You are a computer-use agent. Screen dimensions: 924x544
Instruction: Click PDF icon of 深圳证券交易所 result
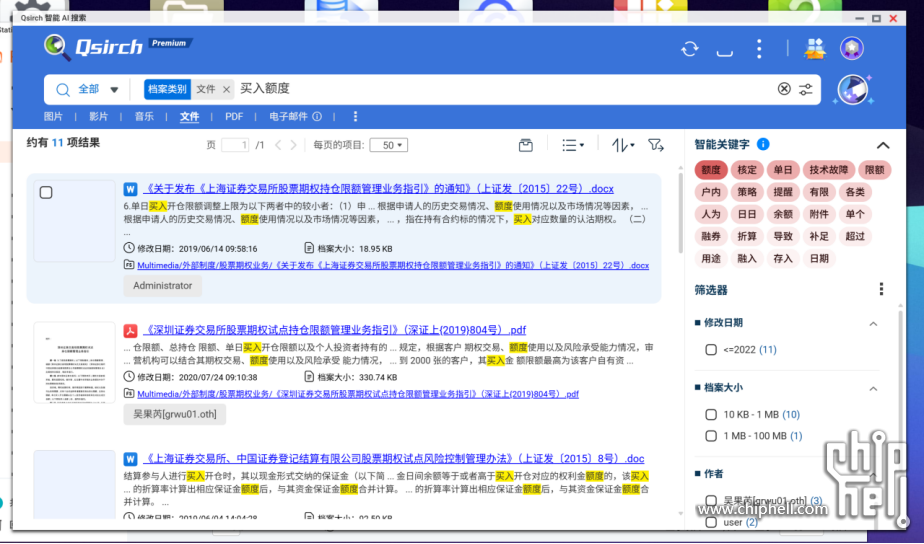(130, 330)
